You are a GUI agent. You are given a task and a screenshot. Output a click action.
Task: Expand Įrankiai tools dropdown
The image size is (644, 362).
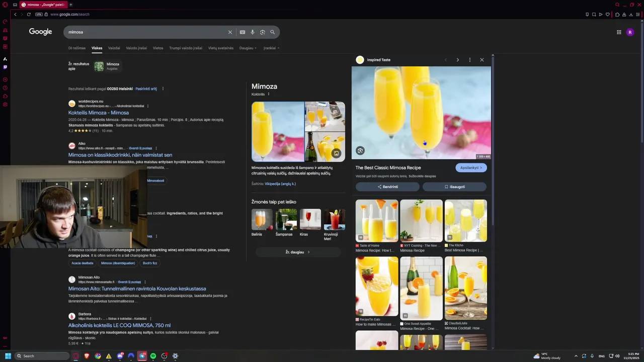click(271, 48)
